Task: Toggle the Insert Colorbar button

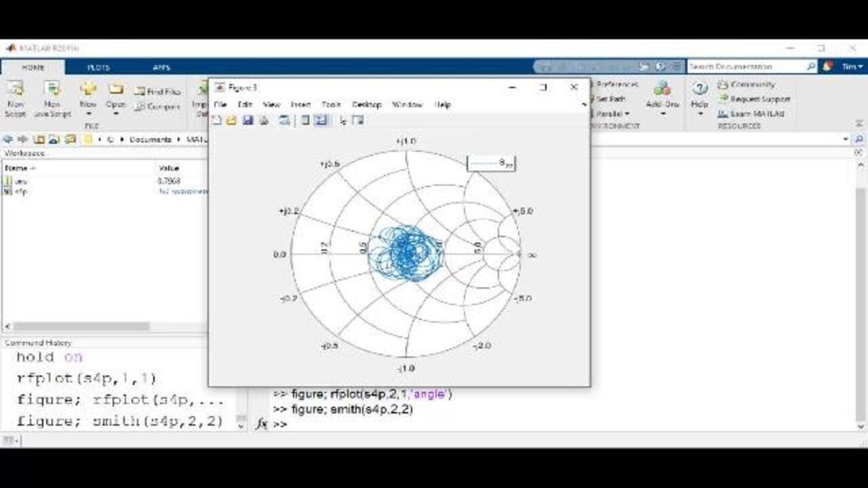Action: pos(306,120)
